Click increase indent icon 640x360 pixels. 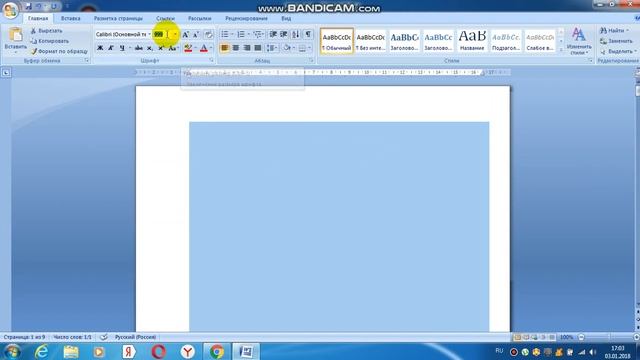[284, 34]
